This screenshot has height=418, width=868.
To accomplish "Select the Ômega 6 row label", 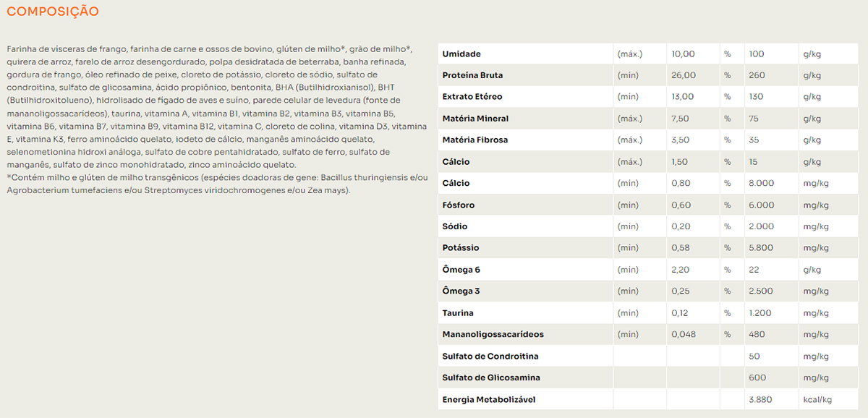I will click(461, 270).
